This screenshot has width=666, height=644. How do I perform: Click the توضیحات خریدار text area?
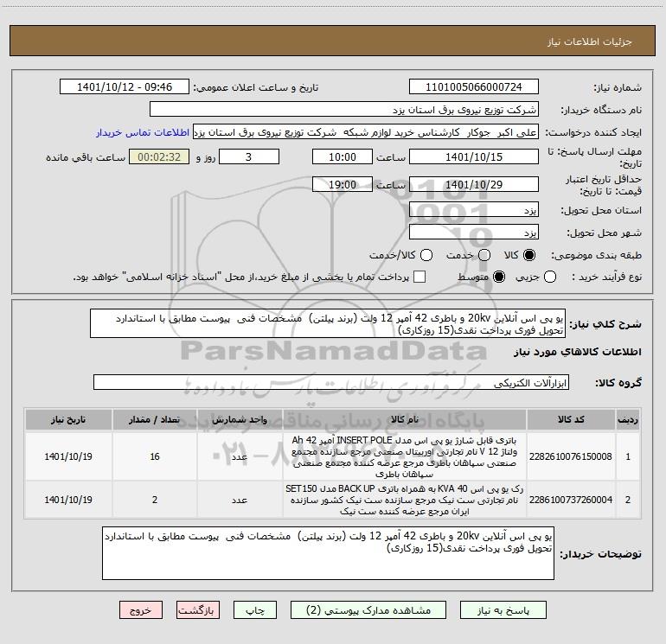pyautogui.click(x=328, y=553)
